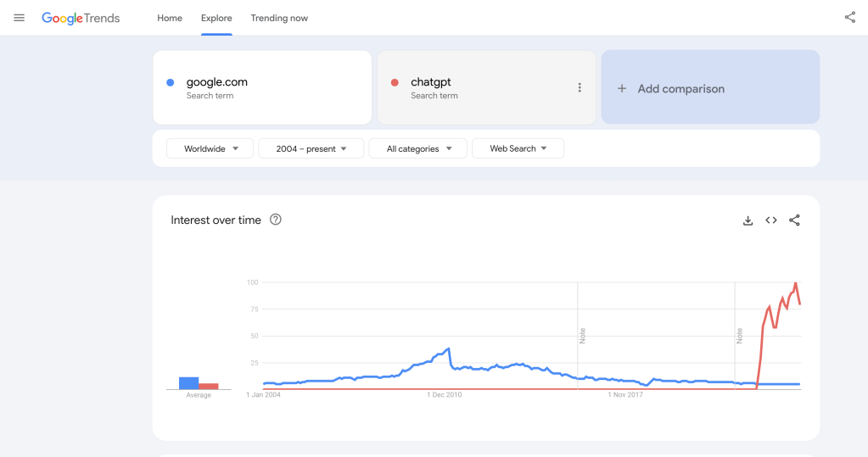Open the Trending now tab
This screenshot has height=457, width=868.
pos(279,19)
